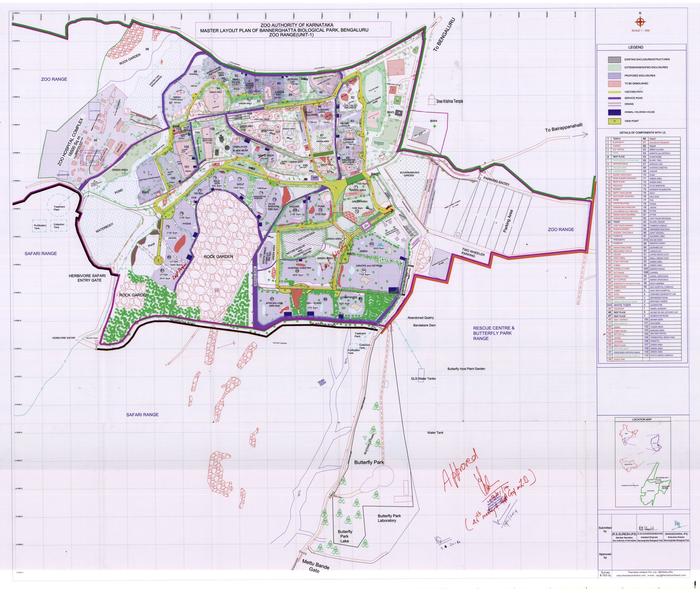
Task: Click the Drains double-line legend symbol
Action: (x=614, y=104)
